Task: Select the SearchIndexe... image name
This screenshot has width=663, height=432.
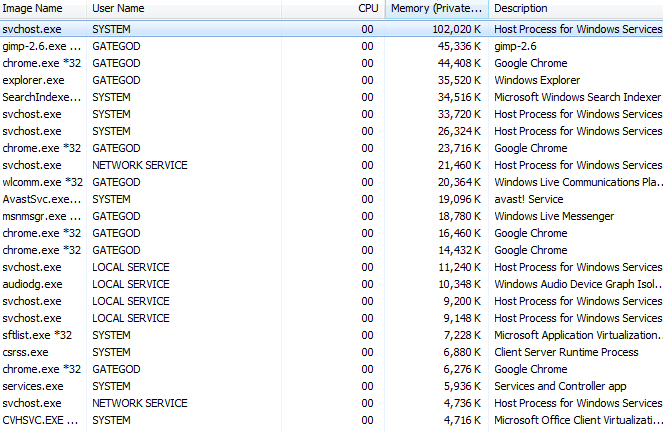Action: [41, 97]
